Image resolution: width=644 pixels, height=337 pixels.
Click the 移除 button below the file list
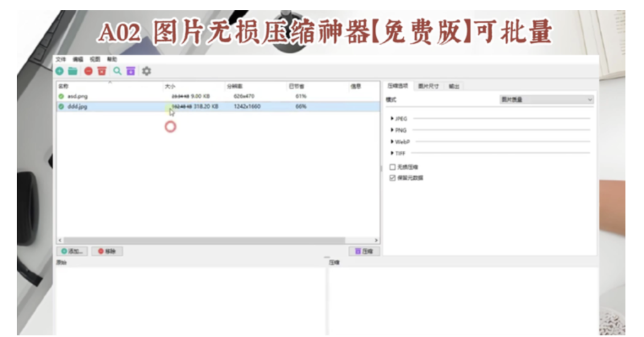[107, 251]
